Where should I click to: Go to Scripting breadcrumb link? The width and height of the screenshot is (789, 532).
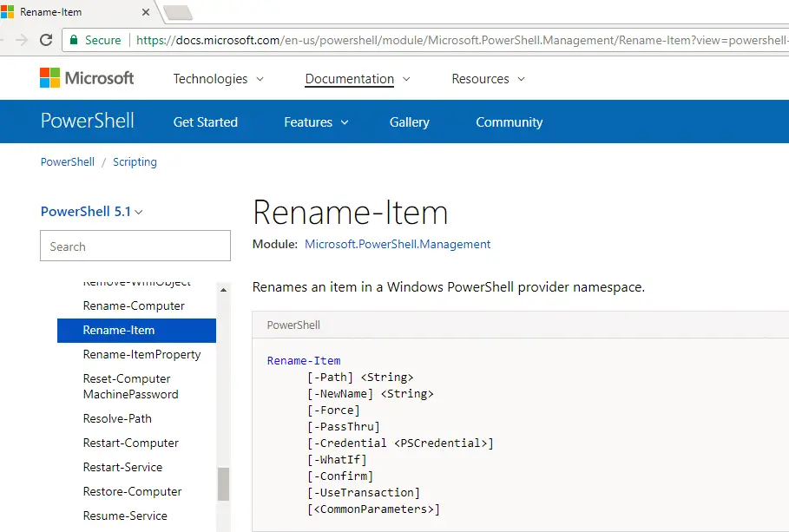tap(135, 162)
